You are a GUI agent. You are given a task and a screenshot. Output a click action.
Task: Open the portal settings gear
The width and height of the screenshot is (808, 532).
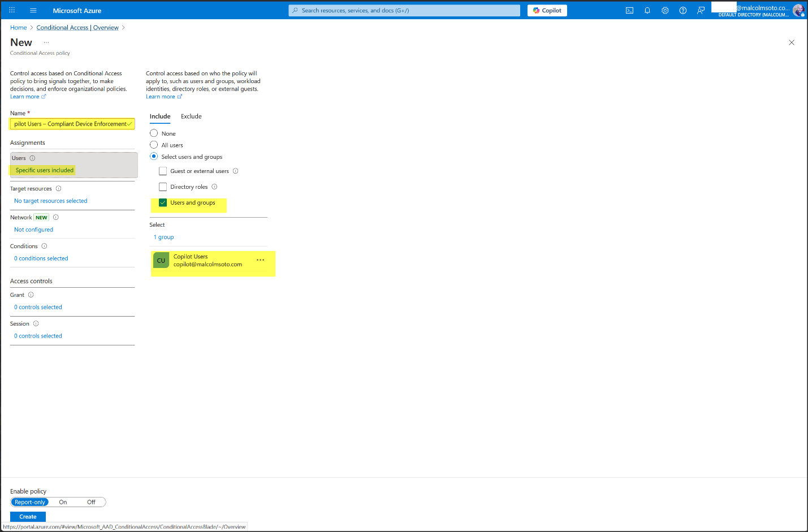pyautogui.click(x=665, y=11)
